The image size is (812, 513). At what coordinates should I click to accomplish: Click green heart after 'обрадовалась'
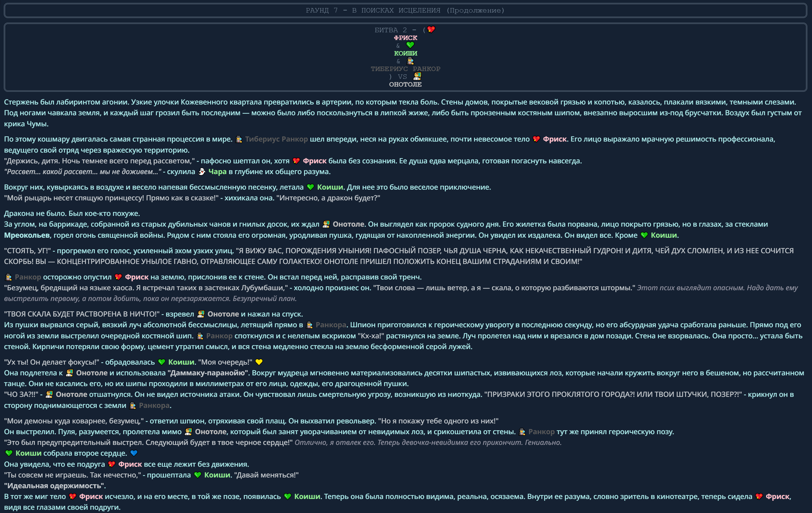pos(162,362)
